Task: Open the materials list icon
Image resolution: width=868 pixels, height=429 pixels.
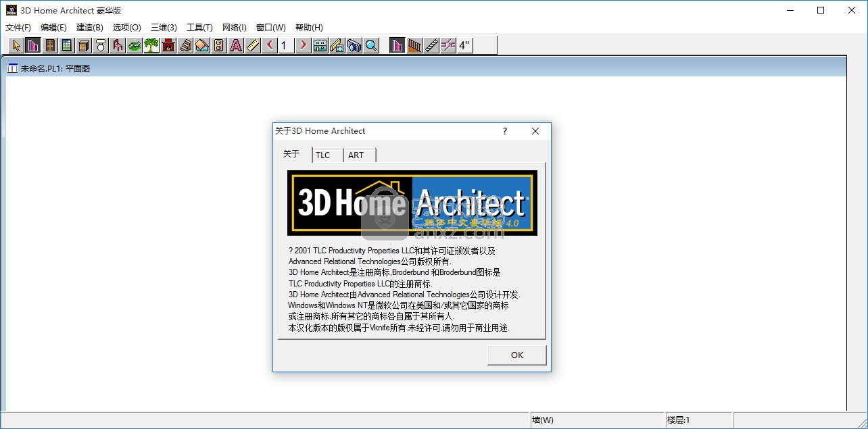Action: [337, 45]
